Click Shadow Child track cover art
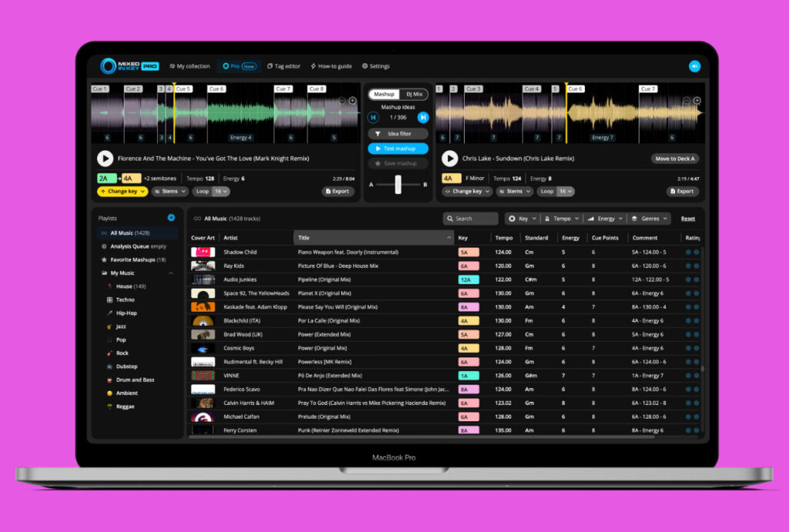The height and width of the screenshot is (532, 789). (203, 252)
